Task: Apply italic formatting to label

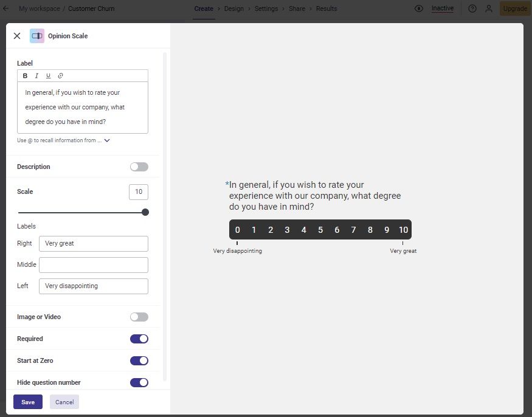Action: (36, 75)
